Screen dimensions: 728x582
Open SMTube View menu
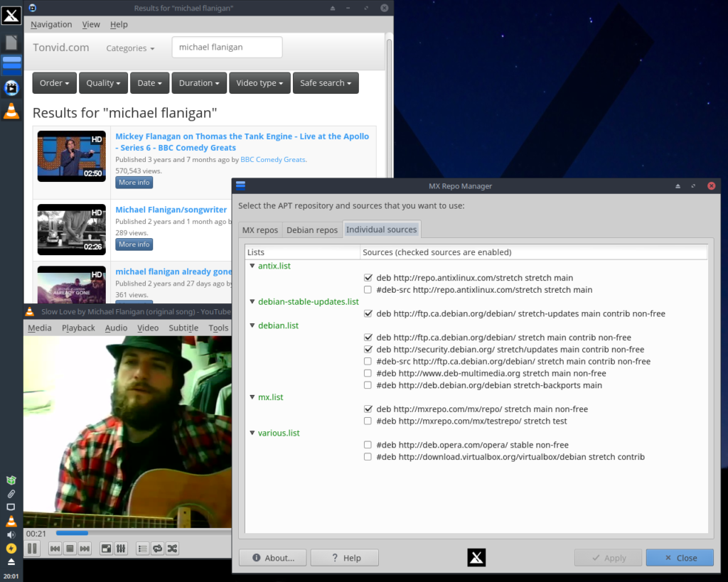(91, 24)
